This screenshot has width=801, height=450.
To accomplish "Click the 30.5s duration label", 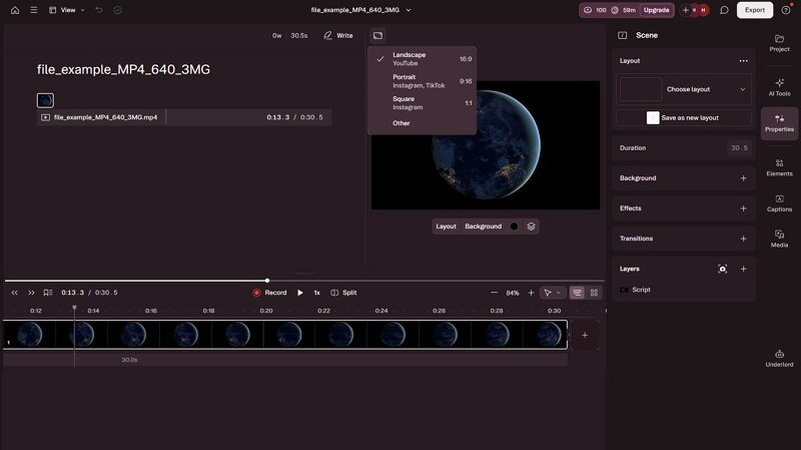I will tap(299, 36).
